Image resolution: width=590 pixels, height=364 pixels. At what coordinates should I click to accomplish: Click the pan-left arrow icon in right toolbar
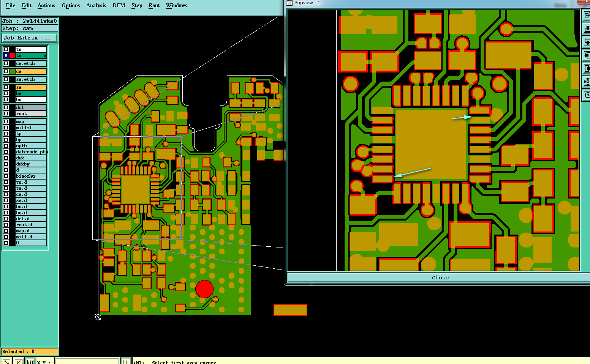point(587,55)
